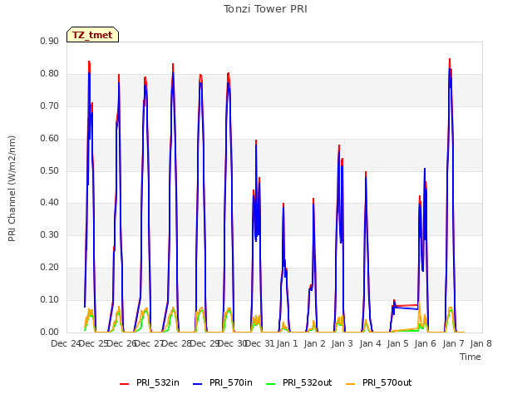
Task: Click the Jan 4 x-axis label
Action: [370, 343]
